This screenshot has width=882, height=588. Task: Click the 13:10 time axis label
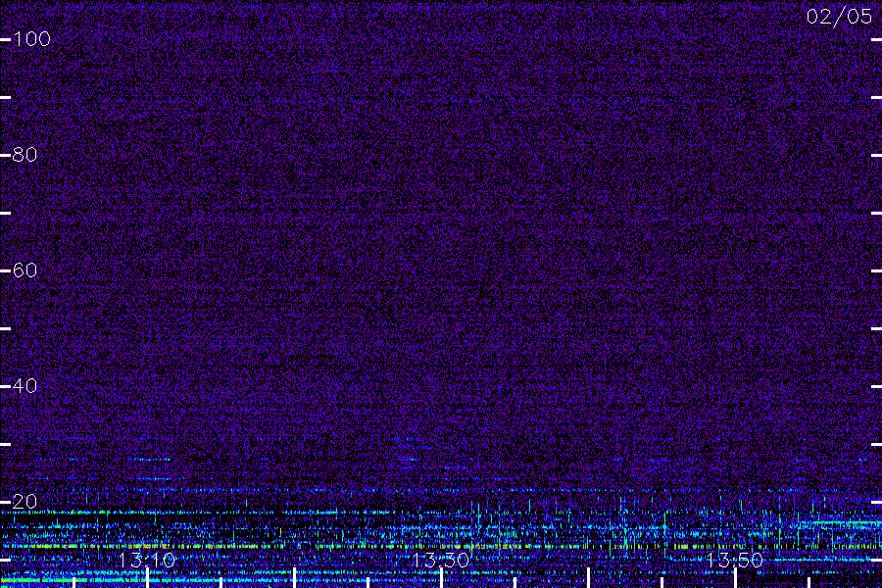[x=147, y=561]
